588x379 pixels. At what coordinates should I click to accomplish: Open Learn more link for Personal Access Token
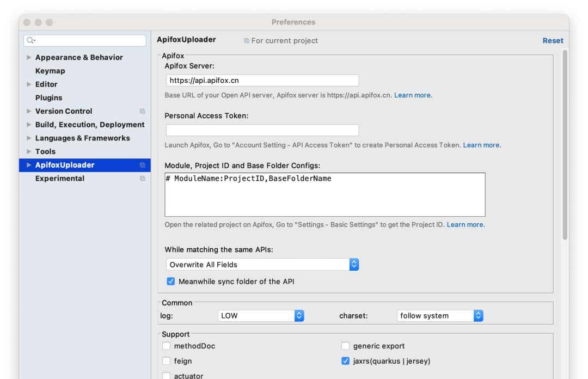click(481, 145)
